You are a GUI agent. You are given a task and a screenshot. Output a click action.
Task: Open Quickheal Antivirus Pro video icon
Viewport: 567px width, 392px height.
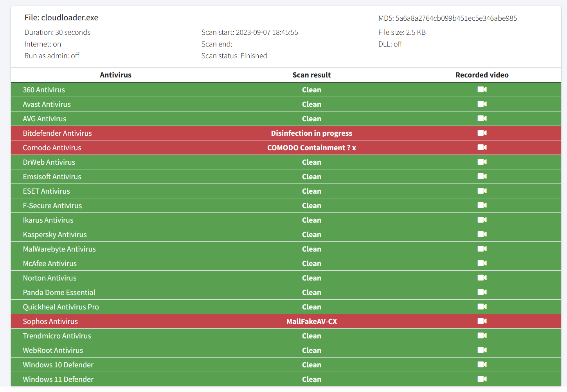click(x=482, y=307)
